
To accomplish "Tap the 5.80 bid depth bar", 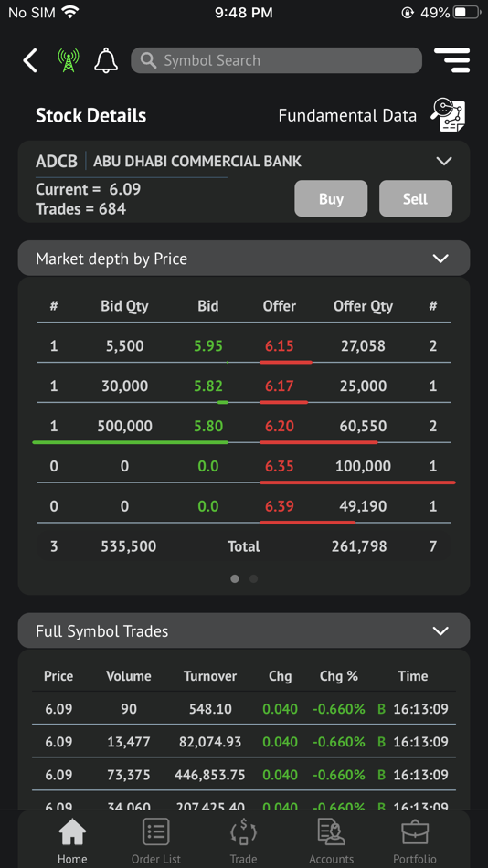I will coord(130,442).
